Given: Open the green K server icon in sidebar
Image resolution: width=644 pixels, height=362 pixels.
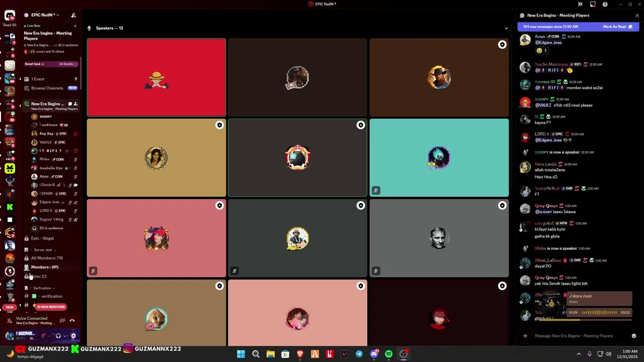Looking at the screenshot, I should point(10,207).
